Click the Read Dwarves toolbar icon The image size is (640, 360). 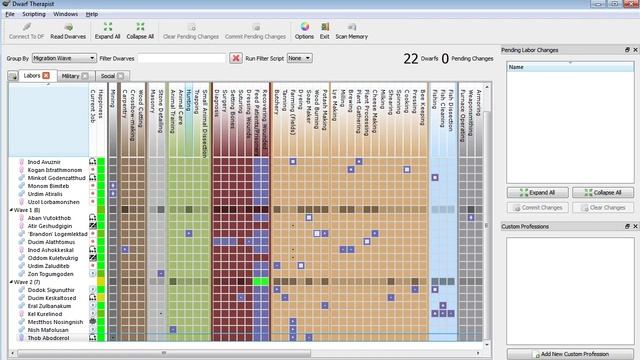69,27
